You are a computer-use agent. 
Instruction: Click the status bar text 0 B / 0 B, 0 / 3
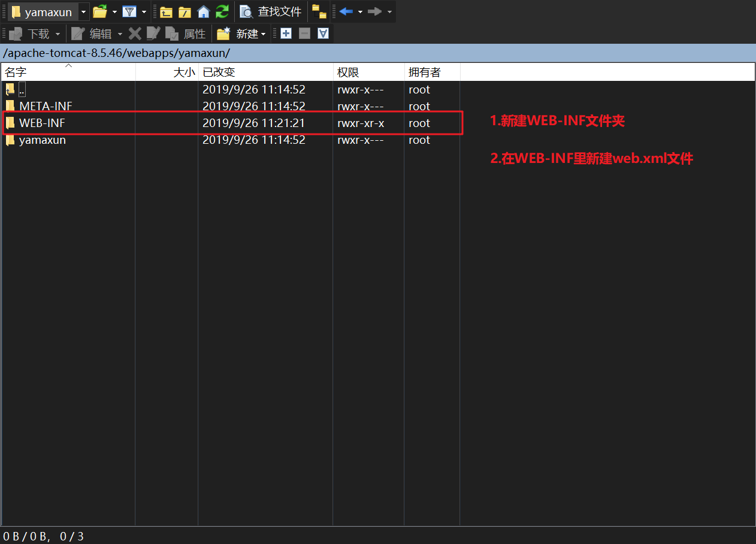point(44,536)
